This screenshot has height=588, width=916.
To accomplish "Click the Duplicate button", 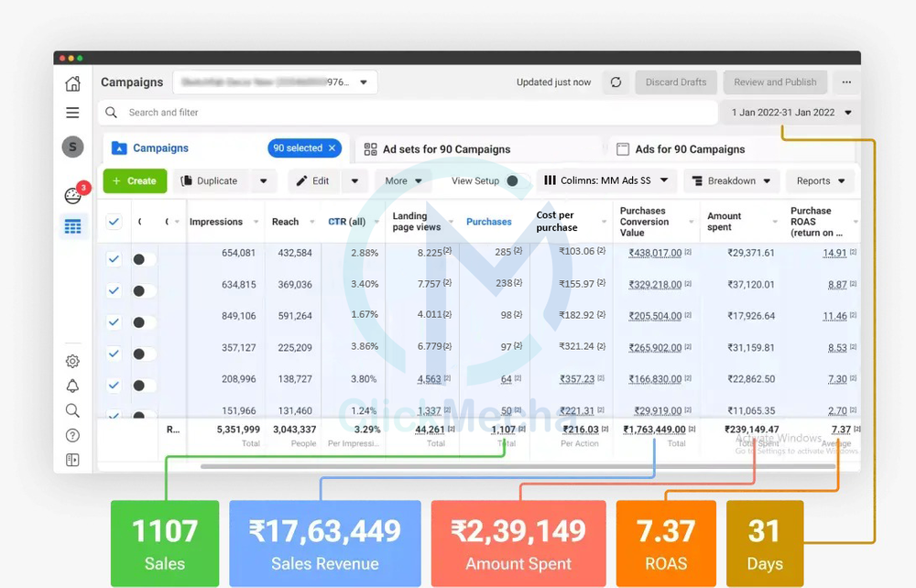I will (210, 181).
